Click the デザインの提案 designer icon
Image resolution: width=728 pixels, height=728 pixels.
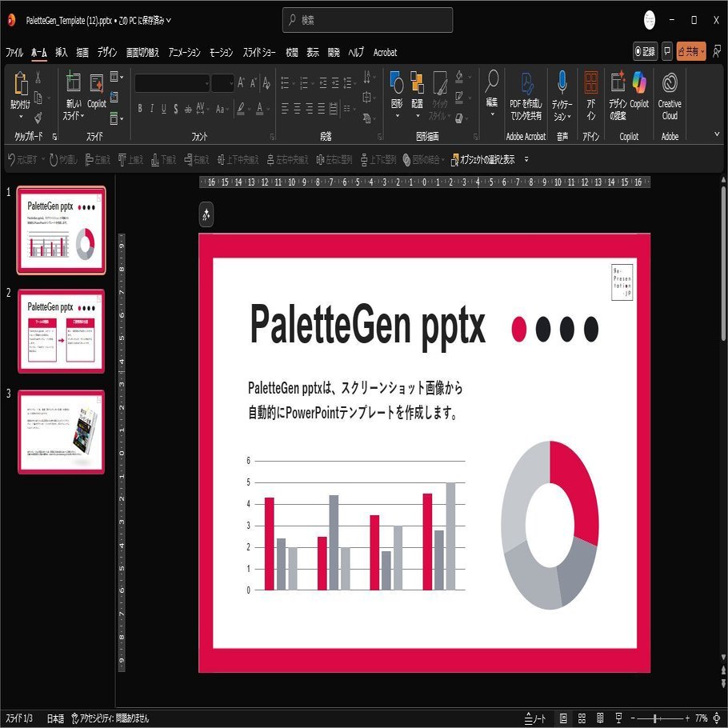(x=618, y=82)
